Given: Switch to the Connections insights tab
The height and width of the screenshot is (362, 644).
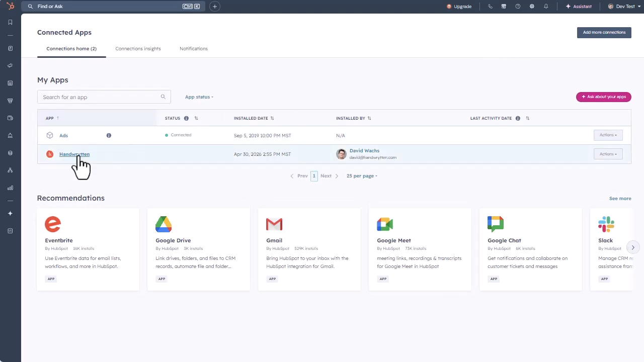Looking at the screenshot, I should [x=138, y=49].
